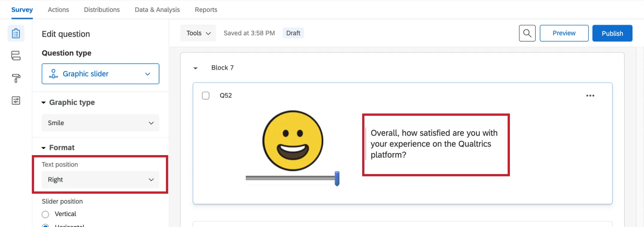This screenshot has width=644, height=227.
Task: Click the Publish button
Action: [612, 33]
